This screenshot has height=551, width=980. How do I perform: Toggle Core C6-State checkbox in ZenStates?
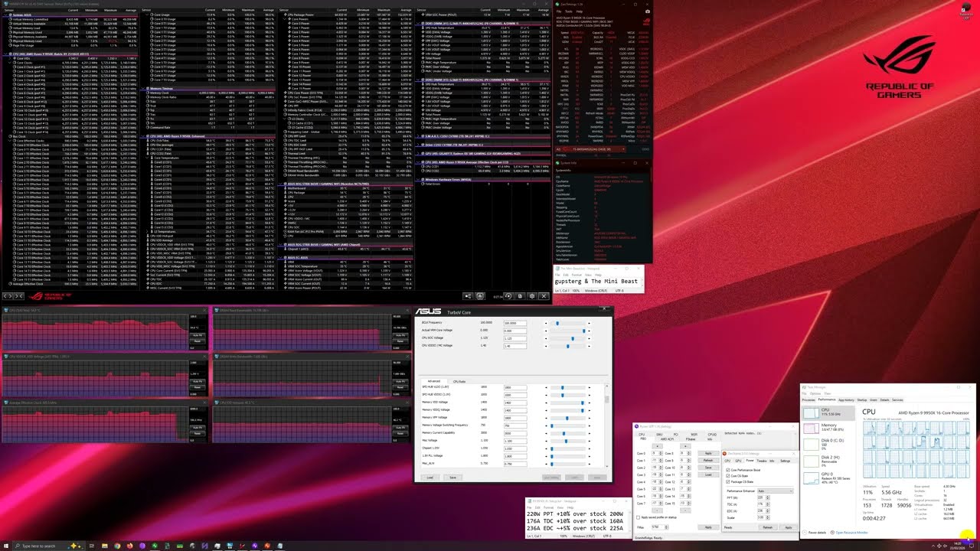[x=728, y=476]
